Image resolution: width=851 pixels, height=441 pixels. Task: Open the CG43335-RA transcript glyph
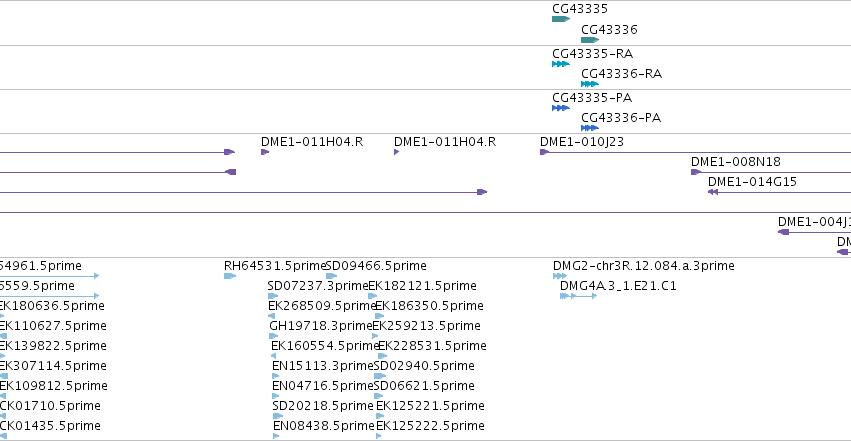(561, 64)
